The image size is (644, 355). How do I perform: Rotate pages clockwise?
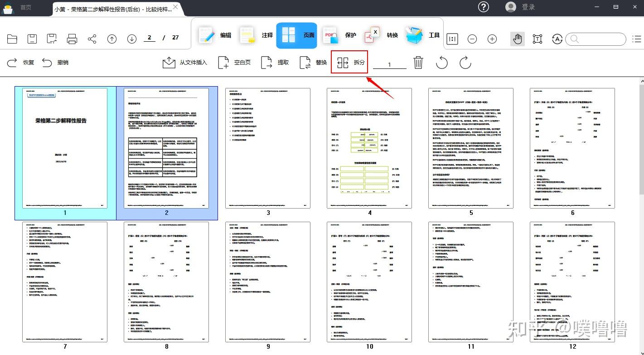(465, 63)
